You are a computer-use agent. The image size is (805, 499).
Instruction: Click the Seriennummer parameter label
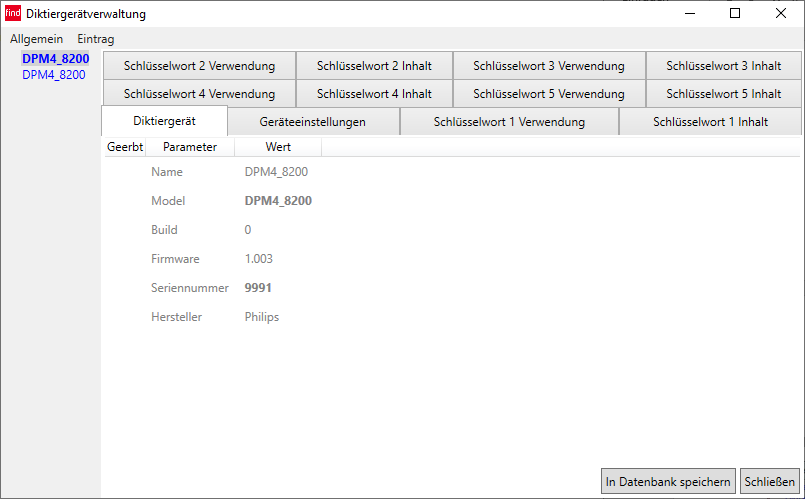click(190, 288)
